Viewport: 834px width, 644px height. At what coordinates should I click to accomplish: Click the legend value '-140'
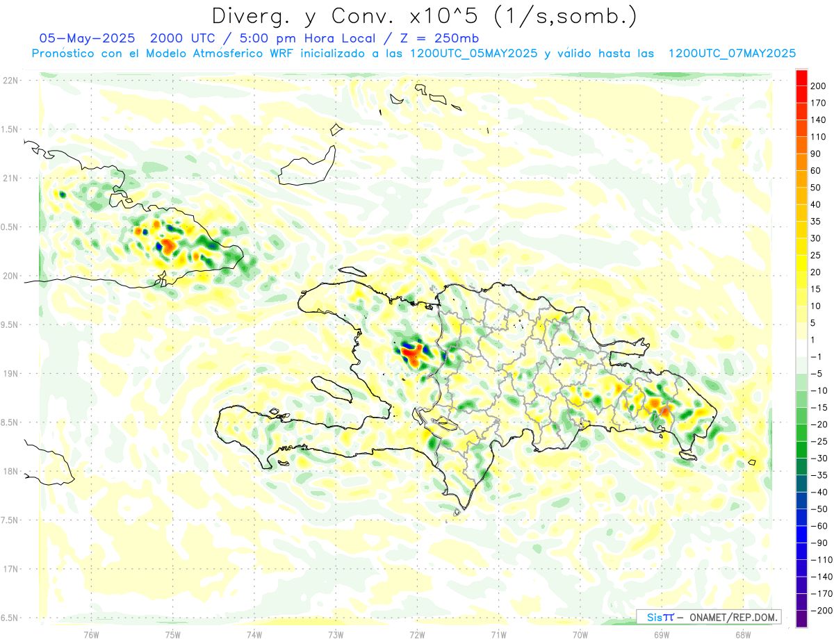click(821, 577)
